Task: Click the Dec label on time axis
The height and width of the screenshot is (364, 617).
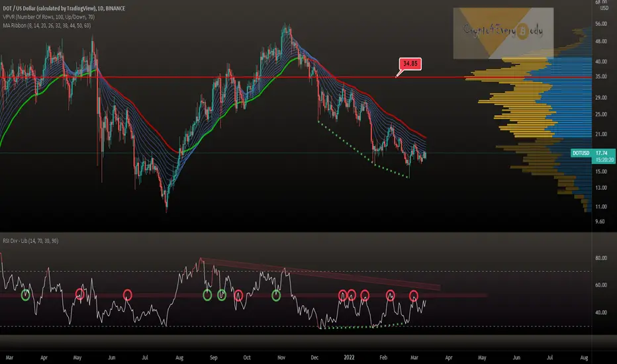Action: (314, 357)
